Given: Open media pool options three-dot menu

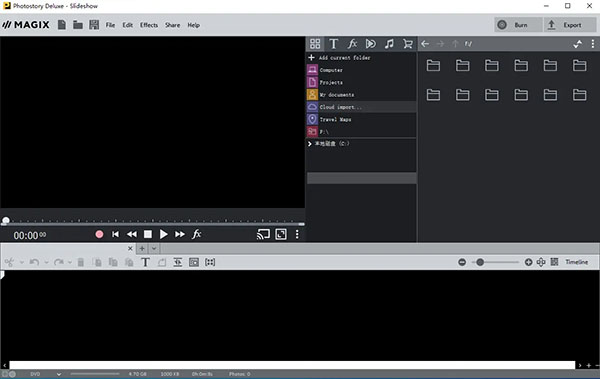Looking at the screenshot, I should [x=593, y=44].
